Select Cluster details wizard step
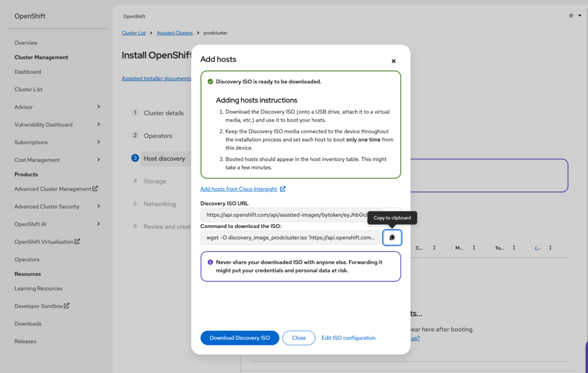Viewport: 588px width, 373px height. click(164, 113)
